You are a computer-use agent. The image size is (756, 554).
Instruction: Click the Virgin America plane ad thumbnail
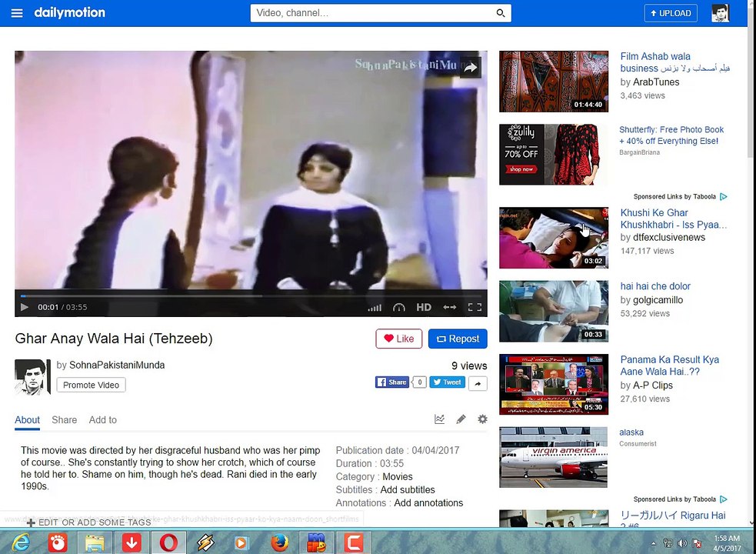pyautogui.click(x=554, y=458)
